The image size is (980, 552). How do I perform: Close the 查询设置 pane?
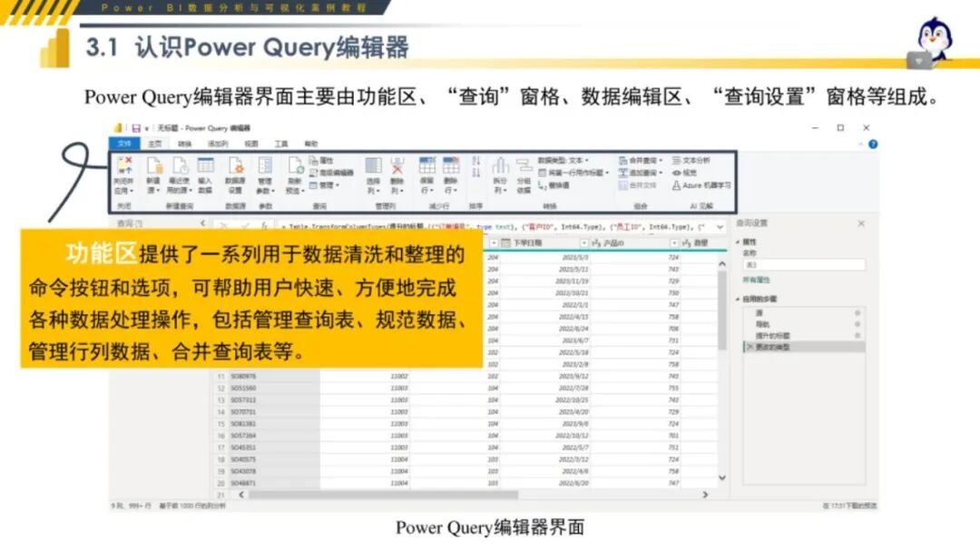point(861,223)
